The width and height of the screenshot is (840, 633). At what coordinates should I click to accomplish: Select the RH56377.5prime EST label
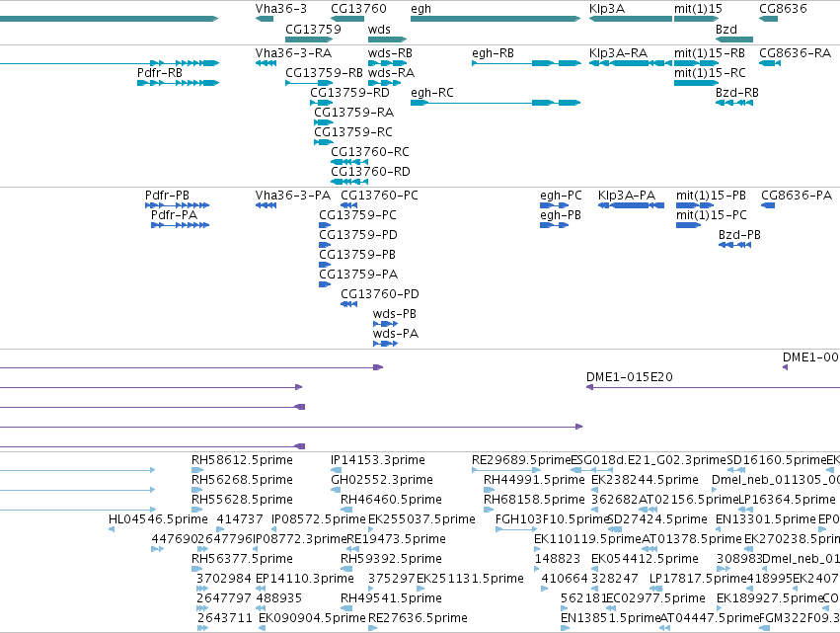(x=242, y=559)
